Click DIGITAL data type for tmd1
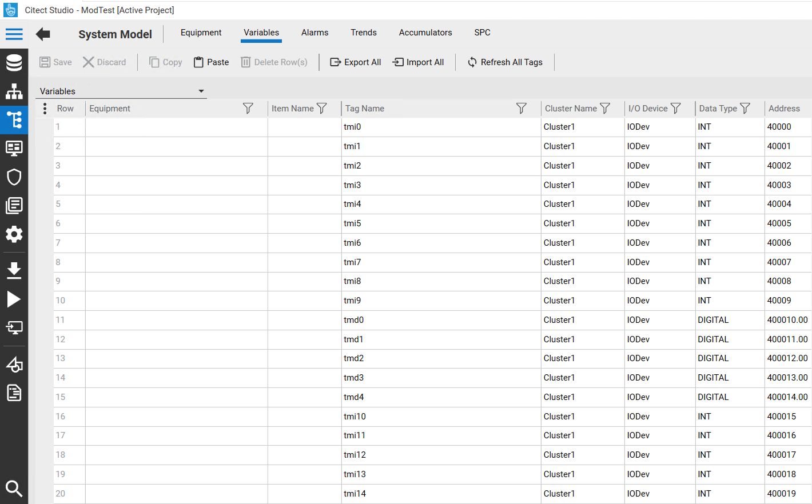 [x=730, y=339]
